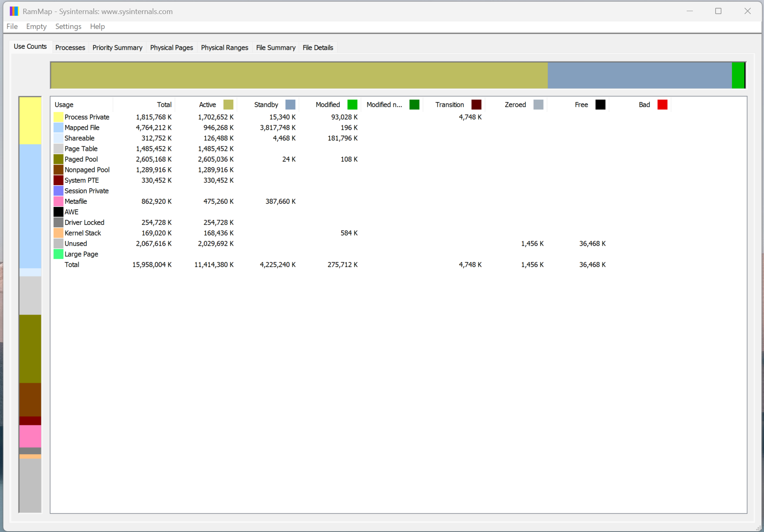Click the Bad red color swatch
Viewport: 764px width, 532px height.
point(662,105)
